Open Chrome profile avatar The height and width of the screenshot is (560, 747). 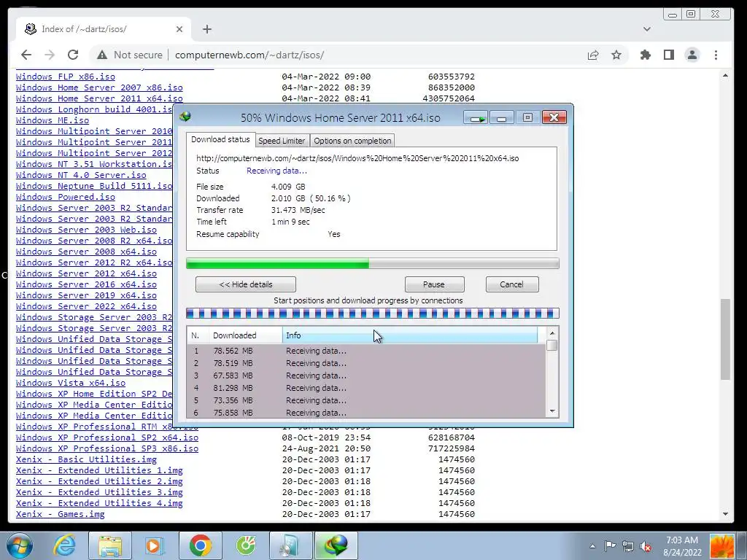click(x=692, y=55)
